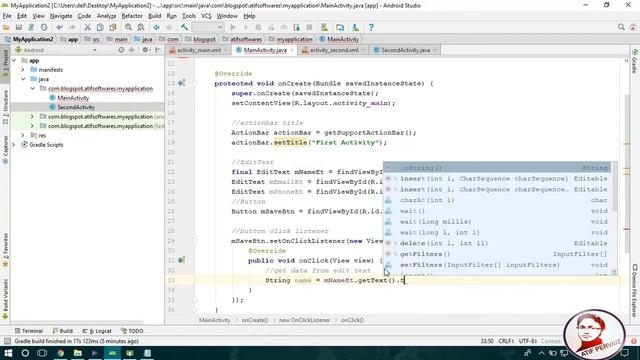This screenshot has height=360, width=640.
Task: Hide the Project panel with the pin icon
Action: (x=158, y=50)
